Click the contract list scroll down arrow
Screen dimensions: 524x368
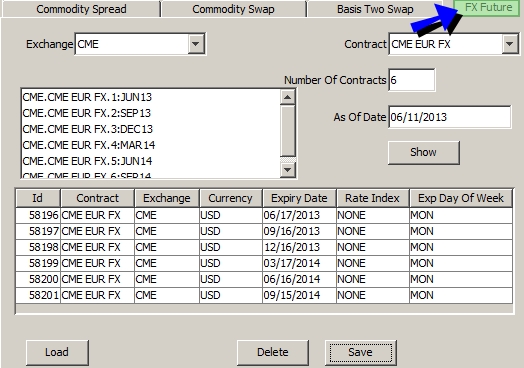pos(287,170)
